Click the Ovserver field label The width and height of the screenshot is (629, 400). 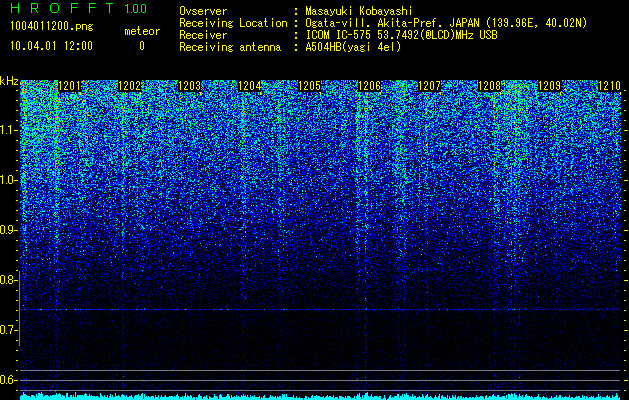203,11
